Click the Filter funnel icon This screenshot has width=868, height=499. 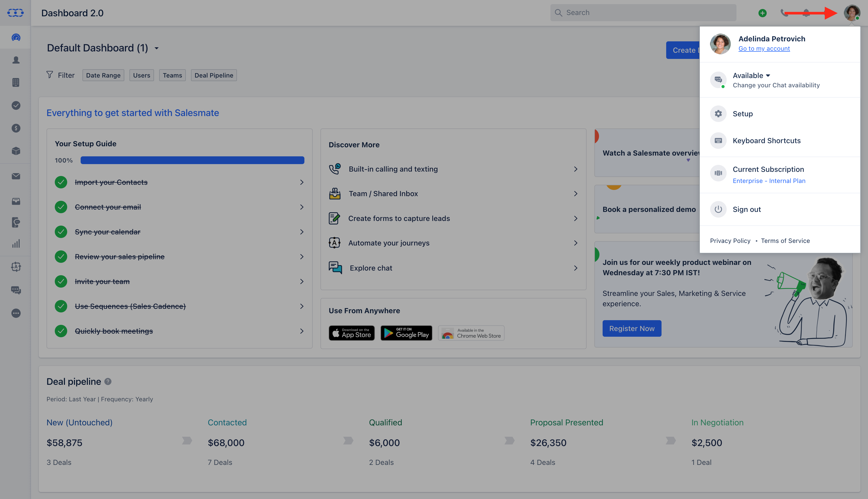(50, 75)
